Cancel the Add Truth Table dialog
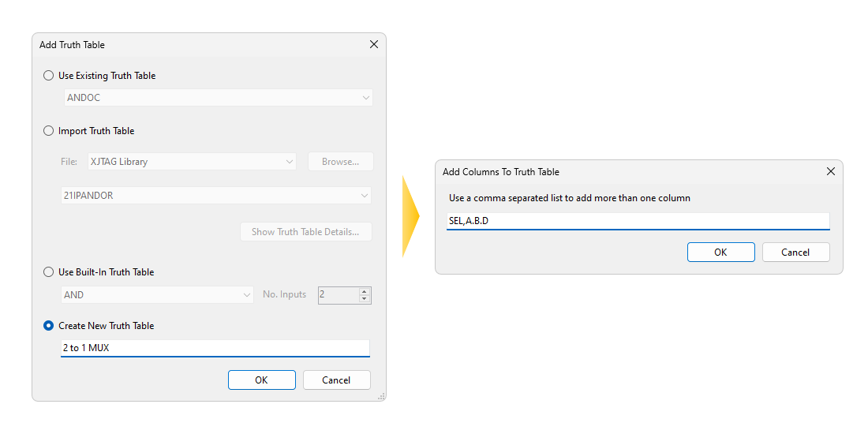 point(336,380)
